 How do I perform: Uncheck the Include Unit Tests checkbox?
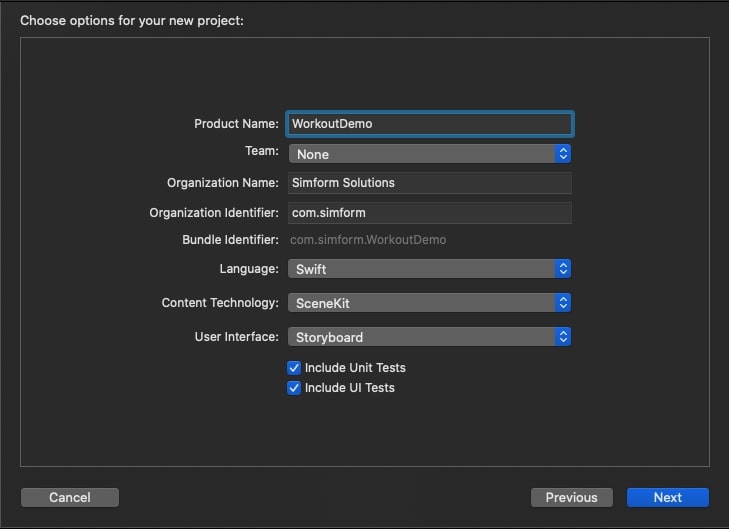pyautogui.click(x=294, y=368)
